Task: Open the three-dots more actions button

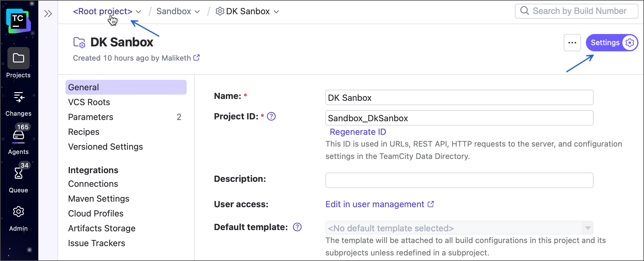Action: coord(572,43)
